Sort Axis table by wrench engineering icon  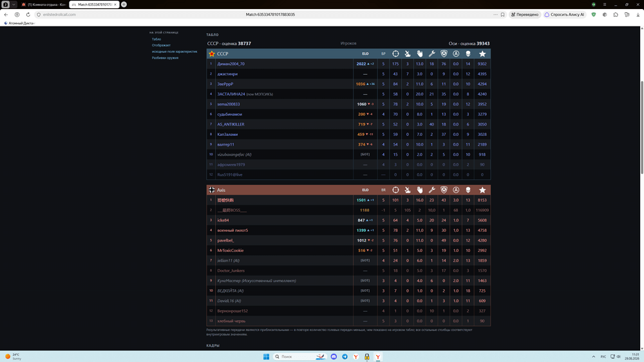[431, 190]
